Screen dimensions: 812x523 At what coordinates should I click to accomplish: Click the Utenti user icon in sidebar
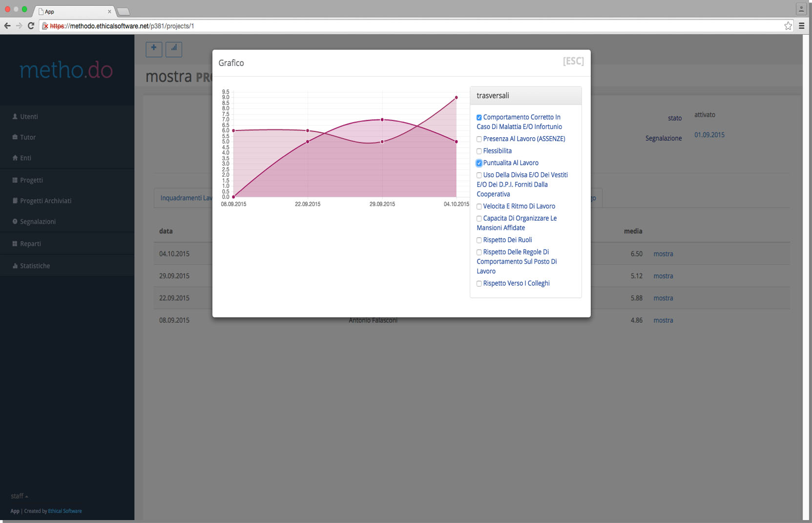pos(15,117)
